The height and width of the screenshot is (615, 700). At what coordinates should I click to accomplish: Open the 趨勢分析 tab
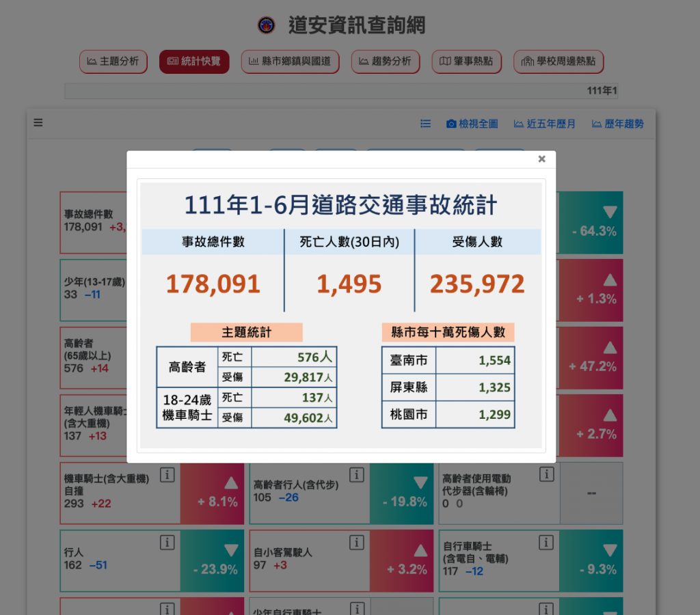point(386,61)
